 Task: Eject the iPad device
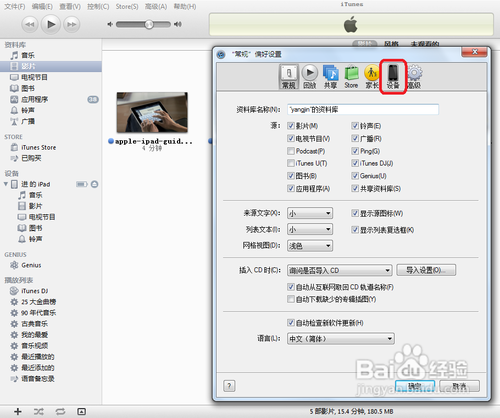[x=95, y=184]
